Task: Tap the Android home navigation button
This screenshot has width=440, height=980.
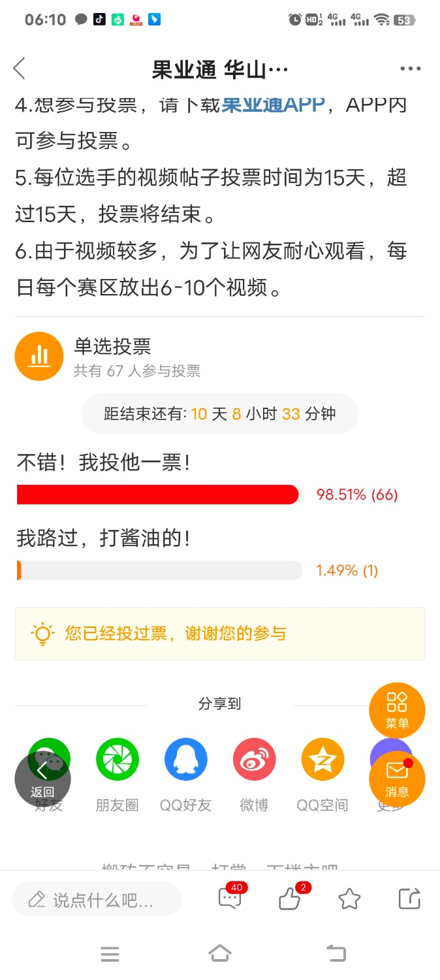Action: (220, 954)
